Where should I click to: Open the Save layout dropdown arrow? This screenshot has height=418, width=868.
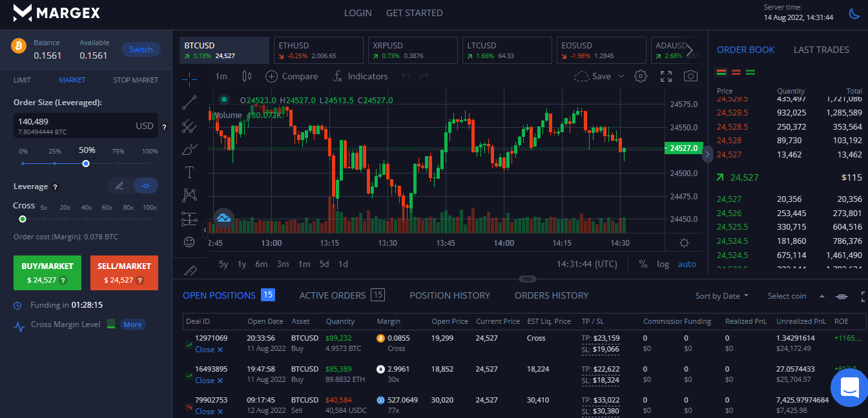tap(621, 76)
